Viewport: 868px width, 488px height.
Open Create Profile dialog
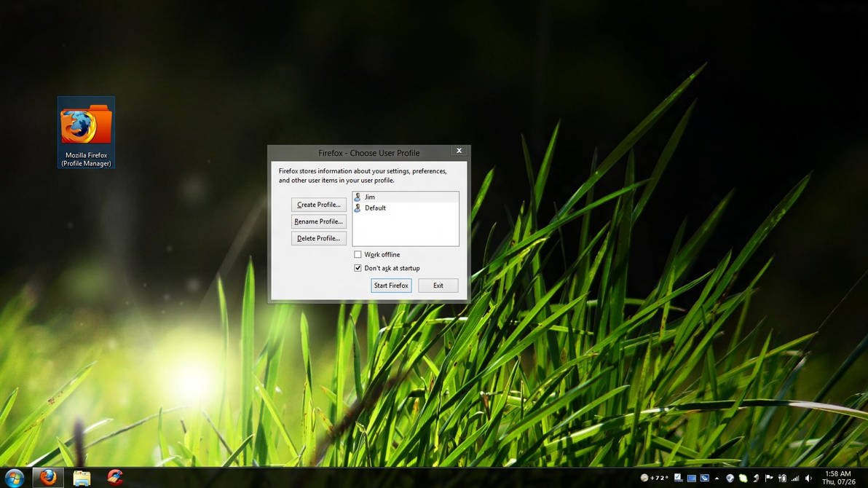coord(318,205)
